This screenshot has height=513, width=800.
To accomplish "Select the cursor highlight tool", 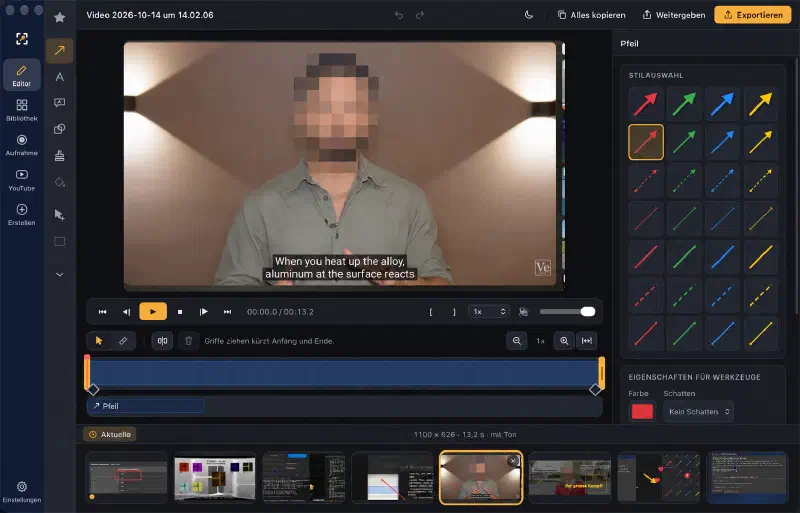I will pos(60,215).
